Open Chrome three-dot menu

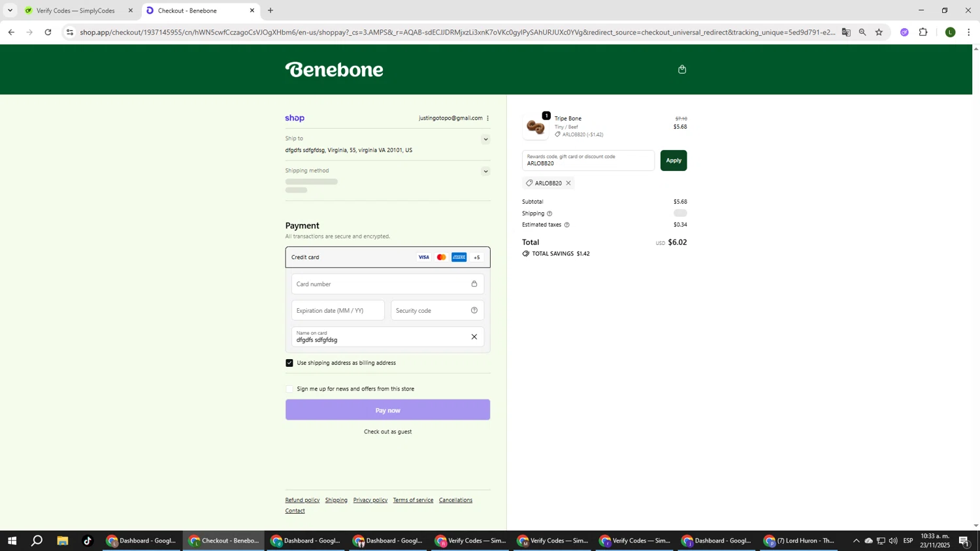coord(968,32)
